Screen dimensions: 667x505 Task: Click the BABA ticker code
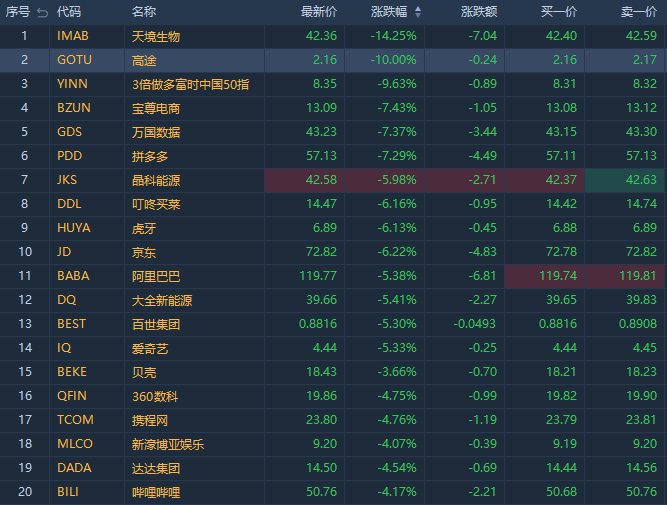pyautogui.click(x=74, y=276)
